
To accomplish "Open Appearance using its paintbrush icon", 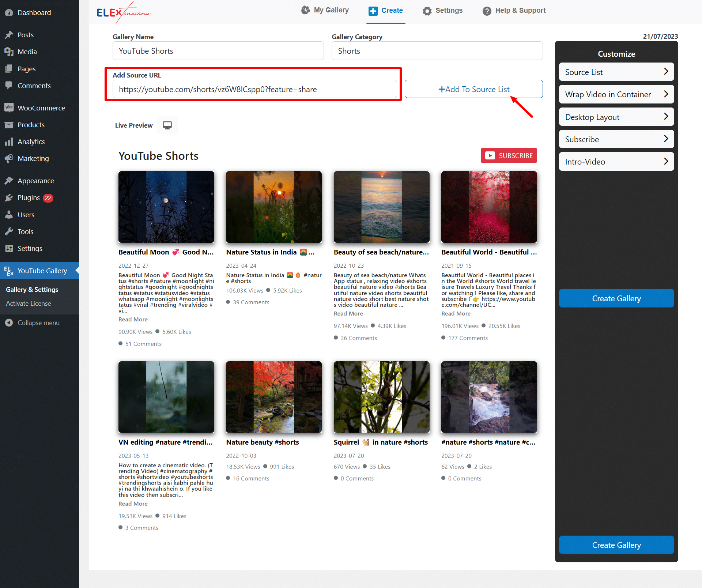I will 10,180.
